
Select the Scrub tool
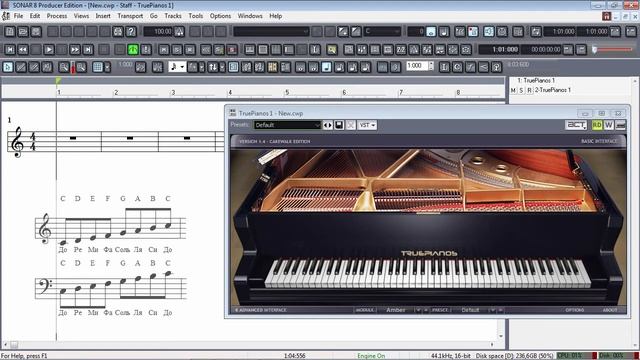47,67
